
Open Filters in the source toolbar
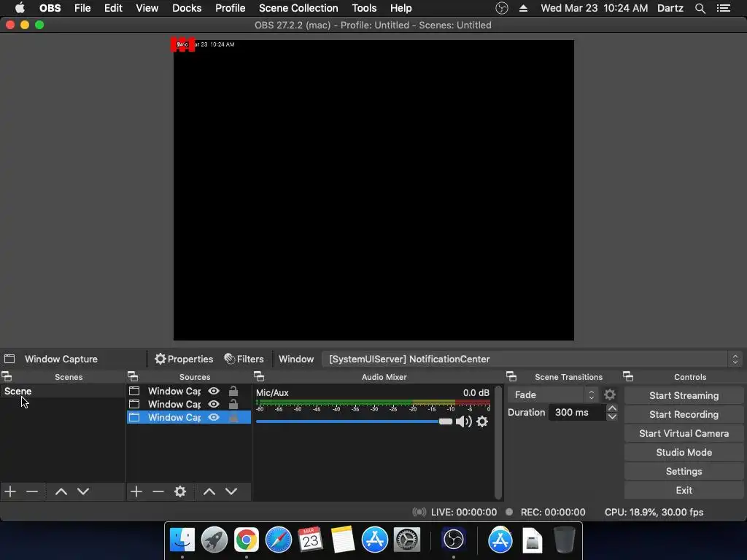[x=244, y=359]
